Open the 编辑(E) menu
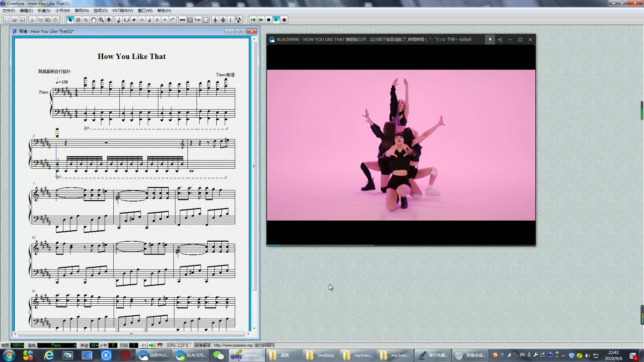The width and height of the screenshot is (644, 362). coord(26,11)
